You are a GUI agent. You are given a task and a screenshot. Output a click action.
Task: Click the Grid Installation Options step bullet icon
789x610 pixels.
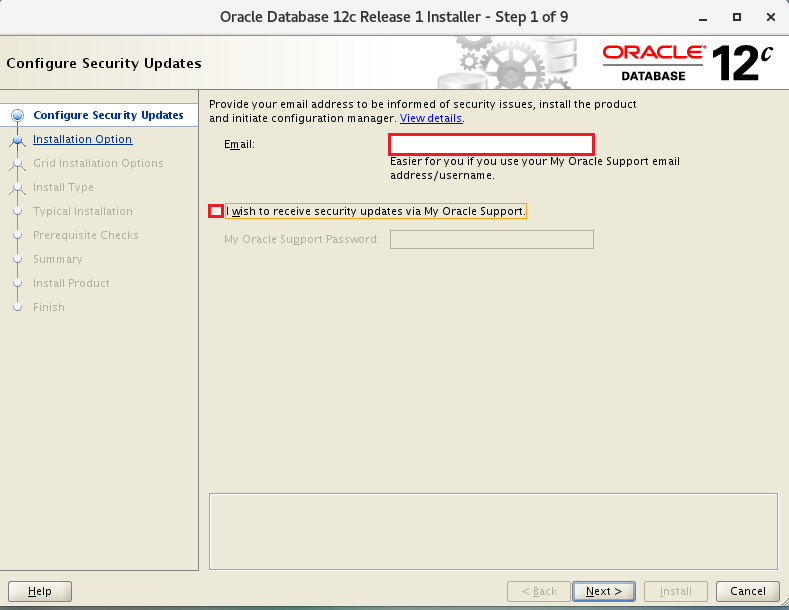(18, 164)
